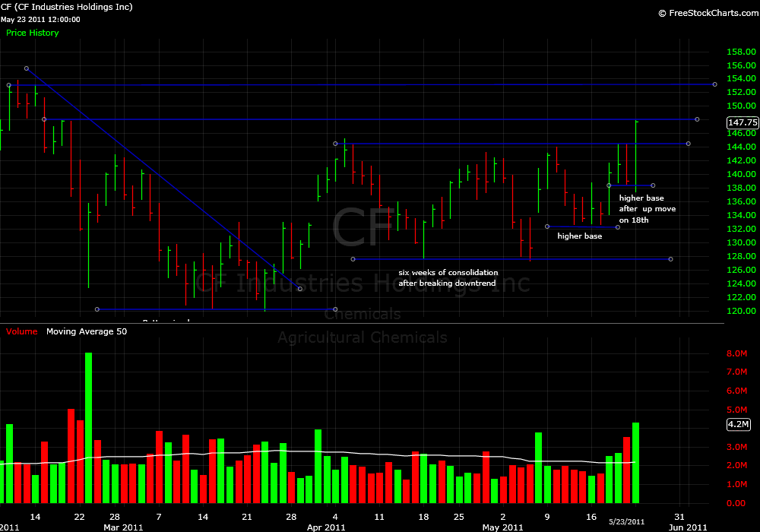
Task: Click the May 2011 month label
Action: 502,527
